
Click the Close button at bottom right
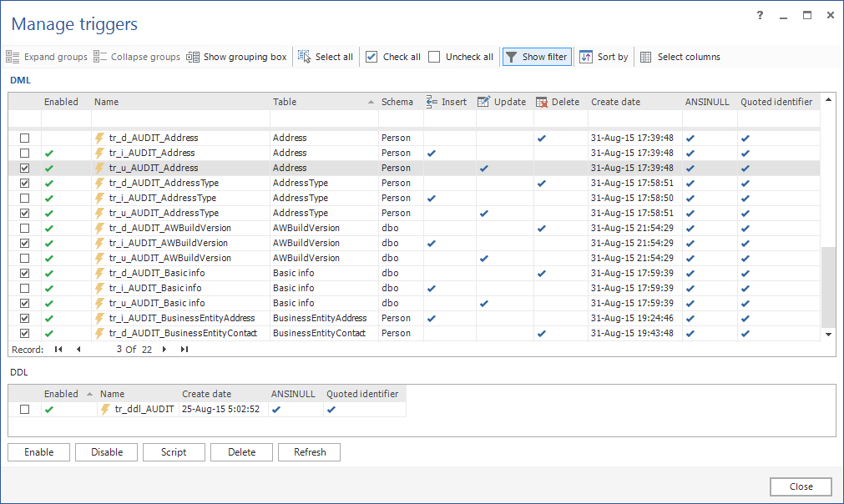tap(801, 486)
